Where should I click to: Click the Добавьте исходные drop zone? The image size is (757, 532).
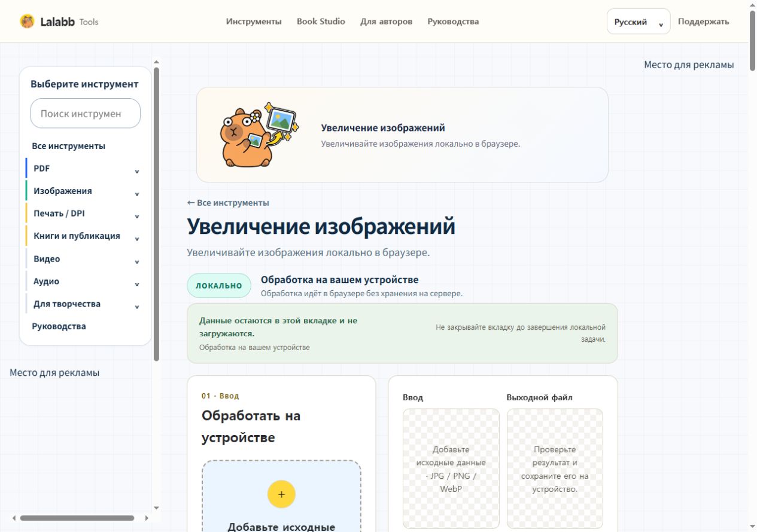tap(281, 496)
